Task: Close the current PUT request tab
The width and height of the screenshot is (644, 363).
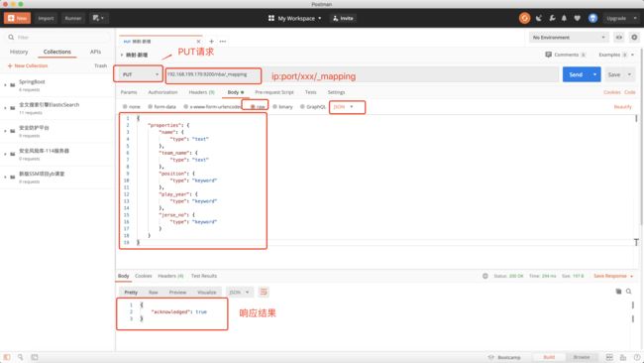Action: coord(199,41)
